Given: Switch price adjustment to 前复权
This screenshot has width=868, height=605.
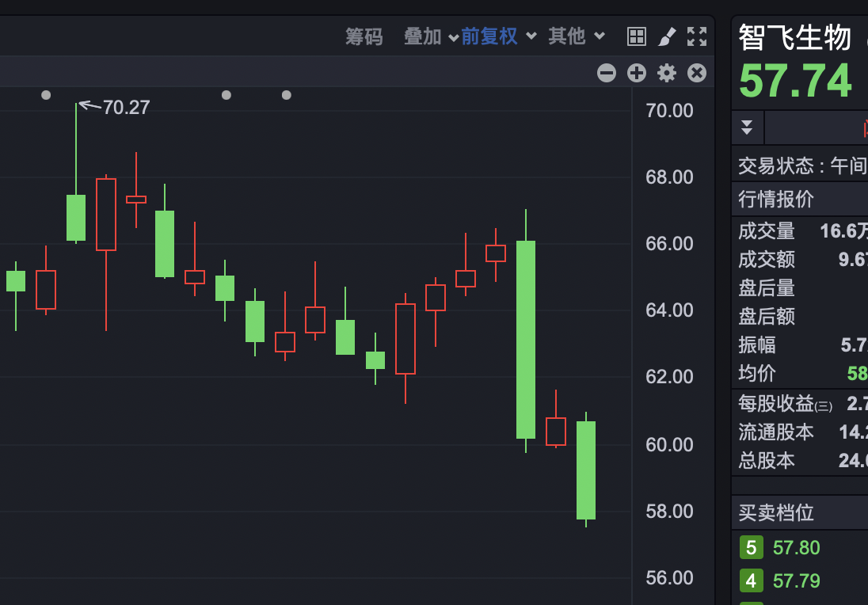Looking at the screenshot, I should (x=488, y=36).
